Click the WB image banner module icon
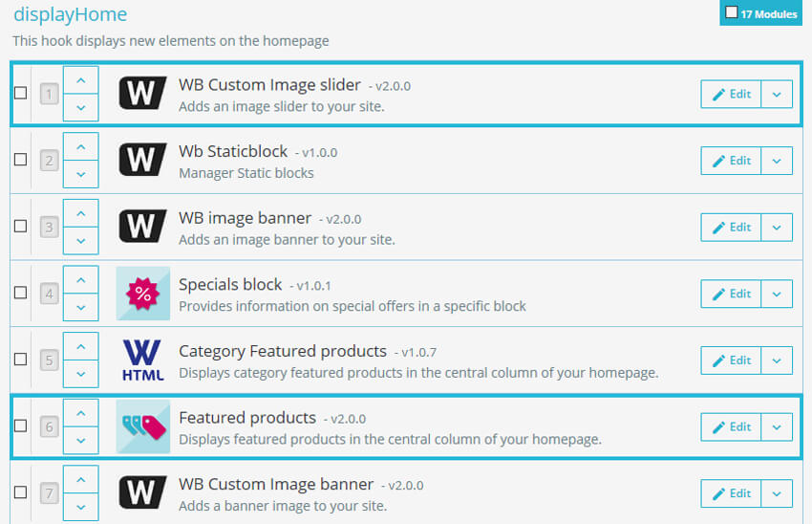This screenshot has width=812, height=524. point(142,228)
